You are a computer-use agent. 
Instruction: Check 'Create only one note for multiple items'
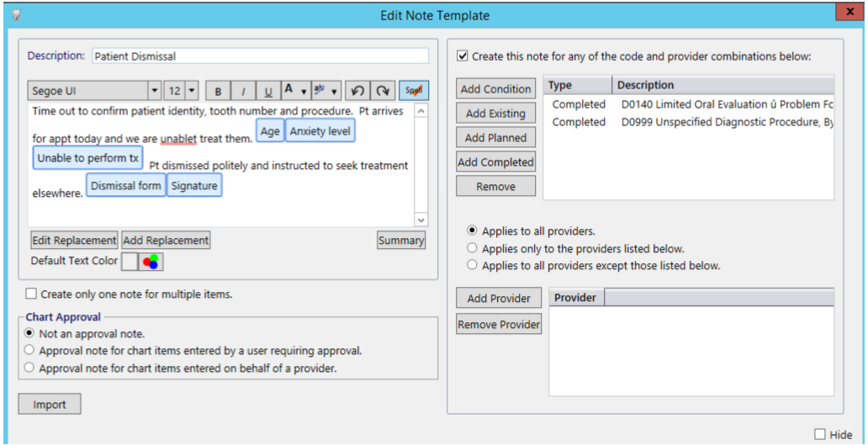[x=32, y=294]
